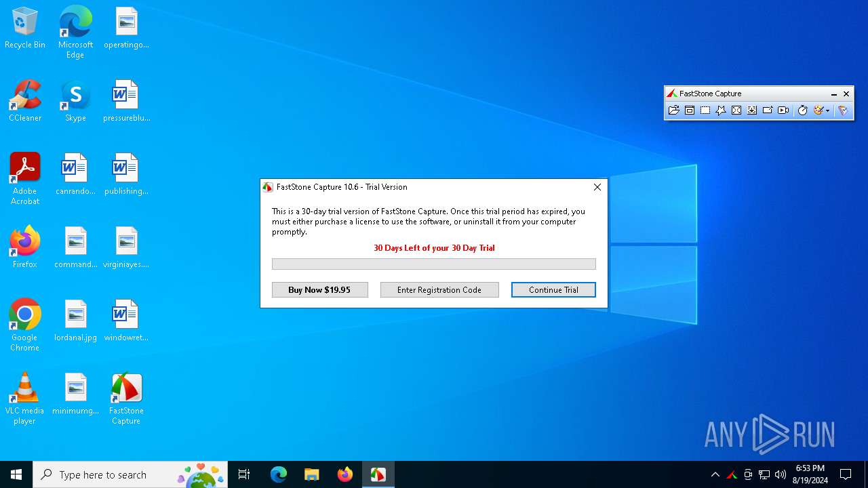868x488 pixels.
Task: Open FastStone Capture settings icon
Action: pos(843,110)
